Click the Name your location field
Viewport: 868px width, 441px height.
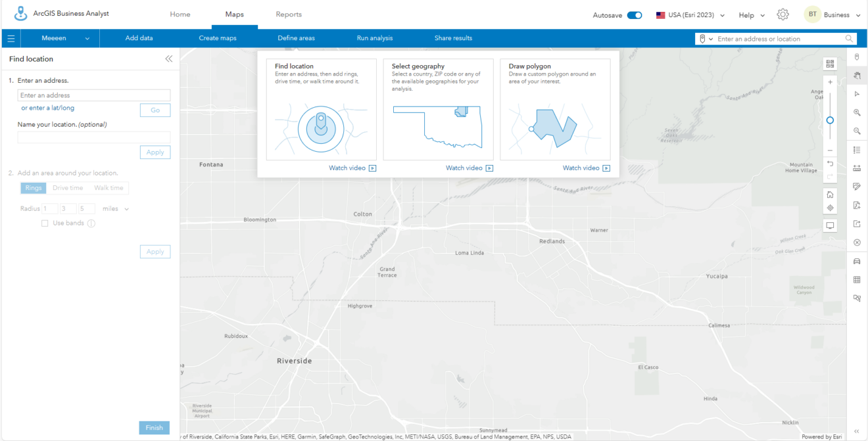click(94, 137)
